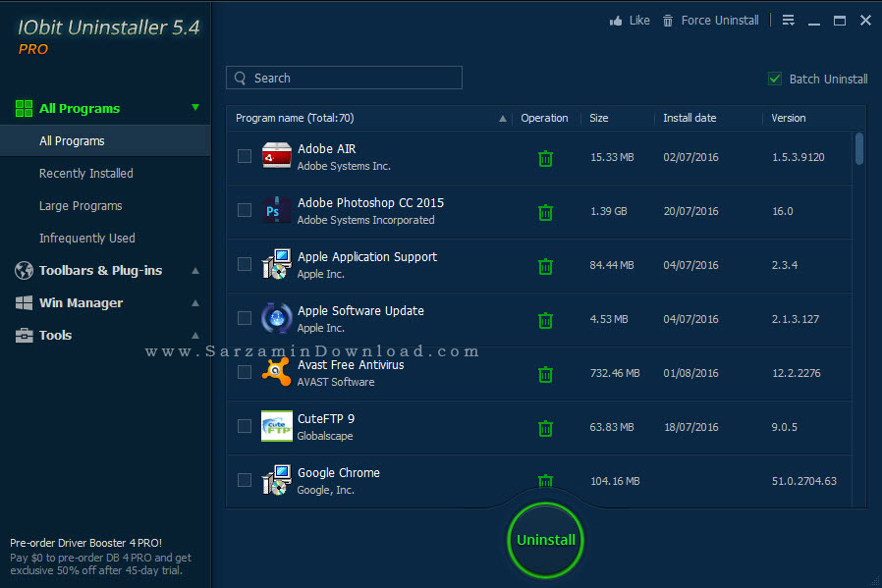Click the 732.46 MB size value
Viewport: 882px width, 588px height.
(x=614, y=373)
